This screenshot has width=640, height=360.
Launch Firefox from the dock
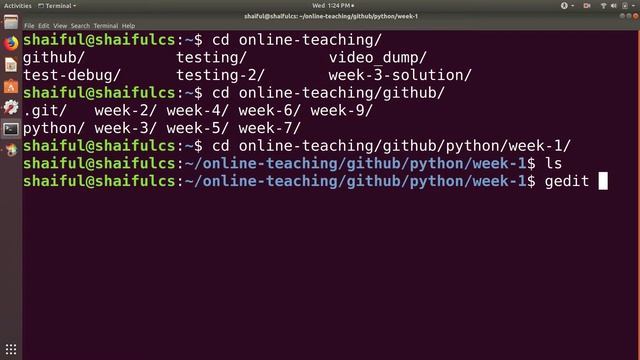pyautogui.click(x=11, y=43)
